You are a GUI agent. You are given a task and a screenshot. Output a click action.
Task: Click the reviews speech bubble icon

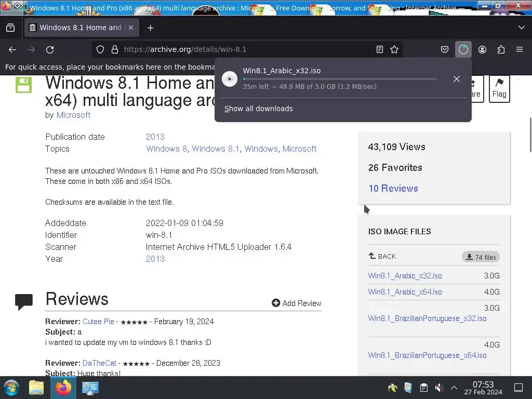24,302
